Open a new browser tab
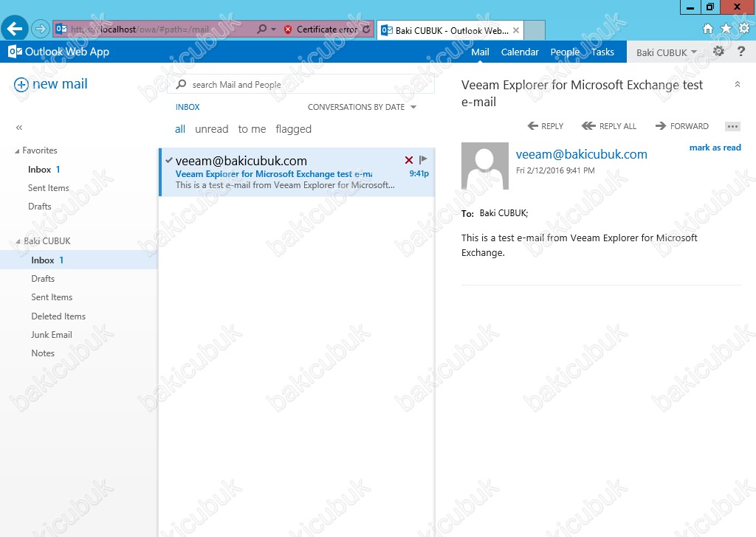Image resolution: width=756 pixels, height=537 pixels. tap(535, 30)
